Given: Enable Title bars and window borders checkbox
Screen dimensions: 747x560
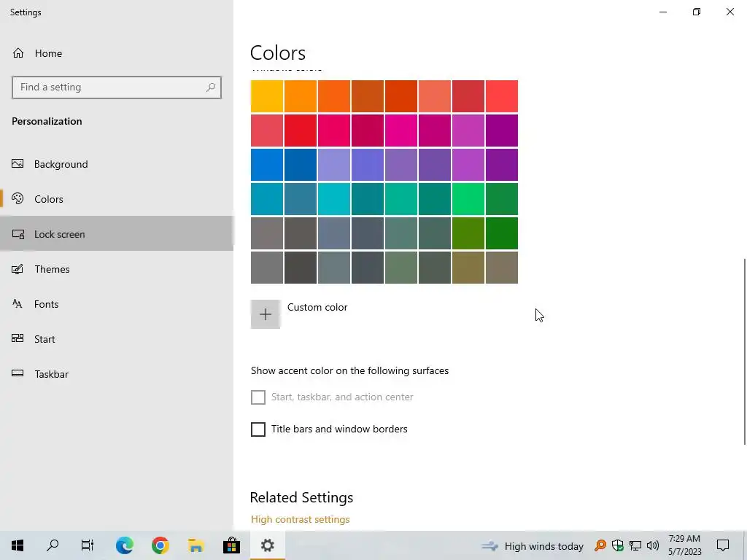Looking at the screenshot, I should point(258,429).
